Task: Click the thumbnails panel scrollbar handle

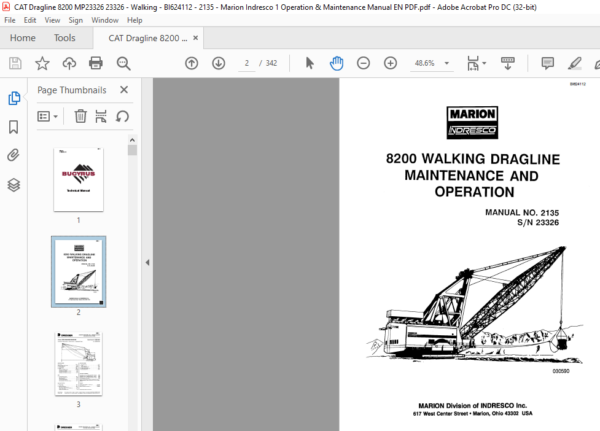Action: click(x=132, y=150)
